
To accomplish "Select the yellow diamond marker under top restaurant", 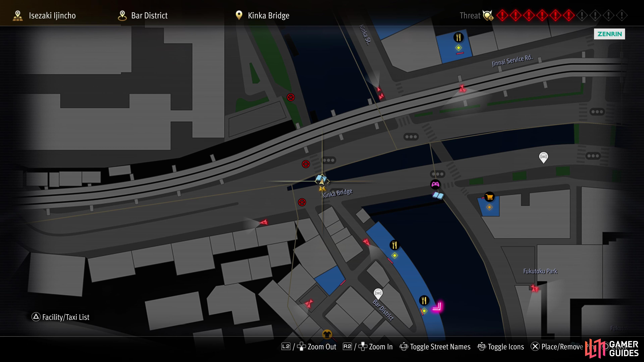I will click(x=458, y=47).
